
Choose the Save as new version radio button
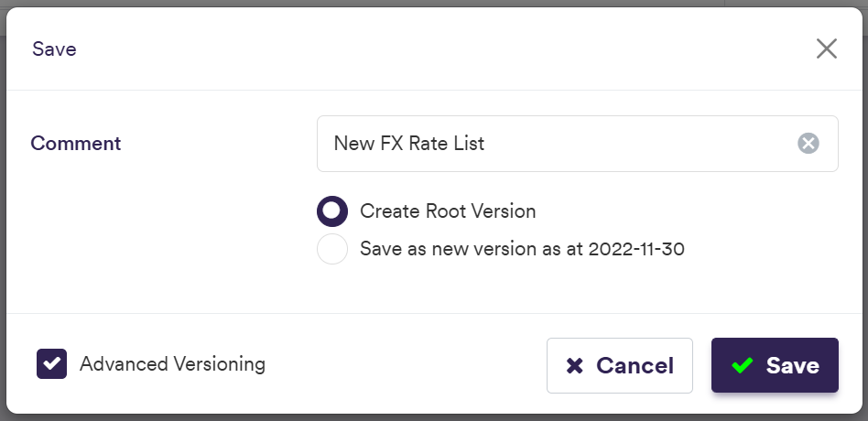(x=332, y=249)
